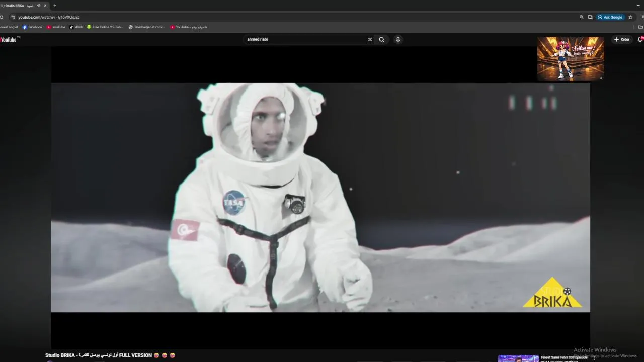644x362 pixels.
Task: Close the Studio BRIKA browser tab
Action: pyautogui.click(x=45, y=6)
